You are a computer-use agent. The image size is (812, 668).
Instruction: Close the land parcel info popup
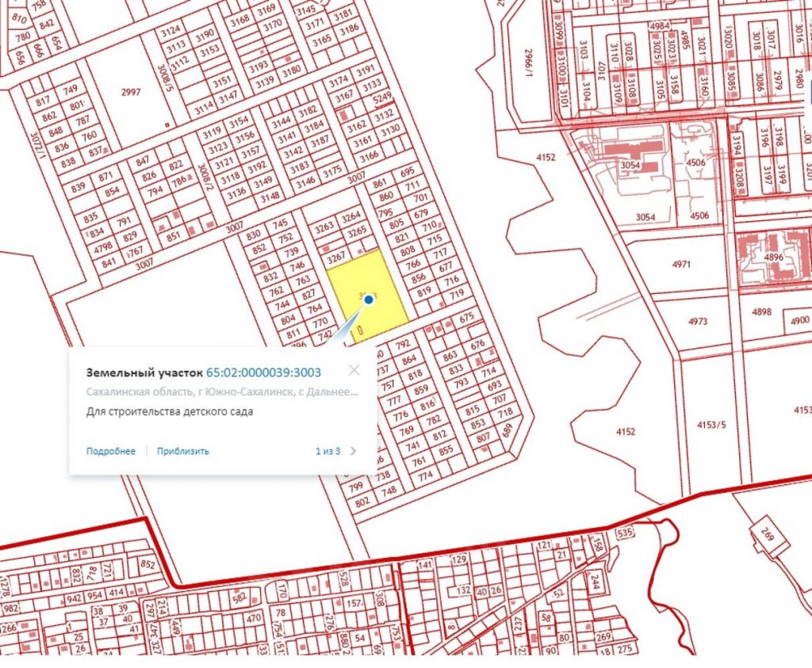click(x=354, y=370)
